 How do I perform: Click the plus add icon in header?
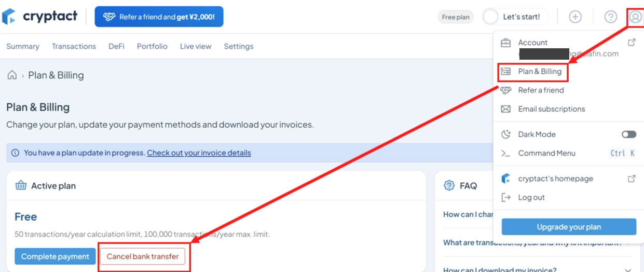(575, 17)
